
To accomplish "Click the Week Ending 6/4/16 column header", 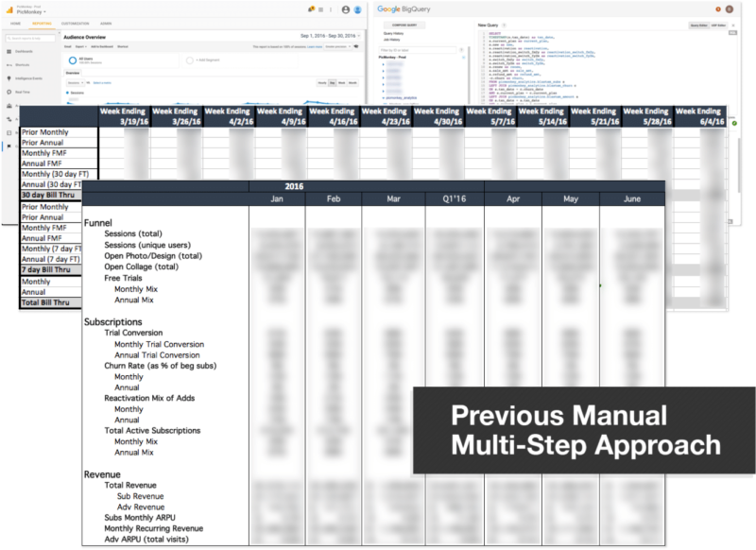I will (x=699, y=116).
